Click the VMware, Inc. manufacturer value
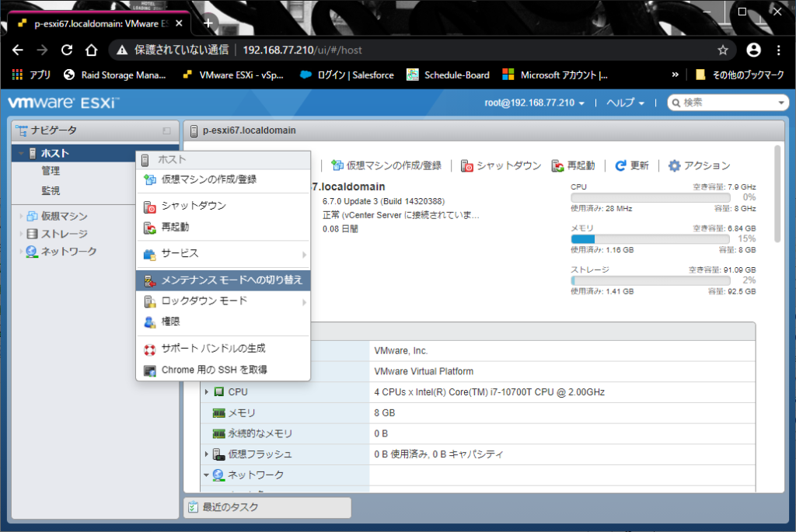The width and height of the screenshot is (796, 532). 400,351
